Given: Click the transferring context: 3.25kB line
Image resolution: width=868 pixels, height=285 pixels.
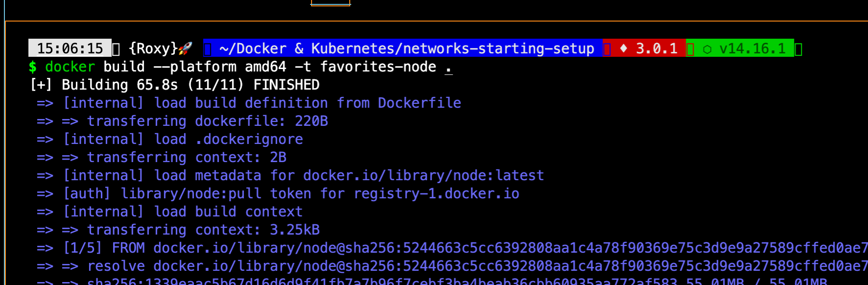Looking at the screenshot, I should coord(178,230).
